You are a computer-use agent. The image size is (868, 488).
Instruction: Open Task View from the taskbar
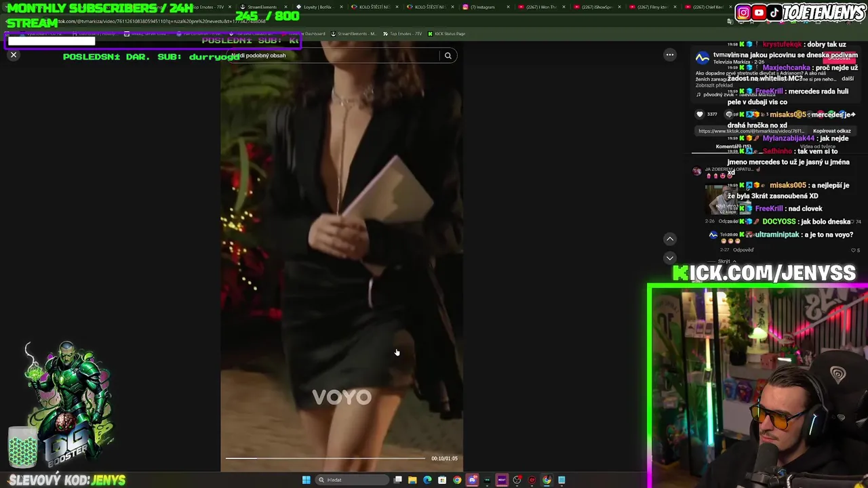coord(398,480)
